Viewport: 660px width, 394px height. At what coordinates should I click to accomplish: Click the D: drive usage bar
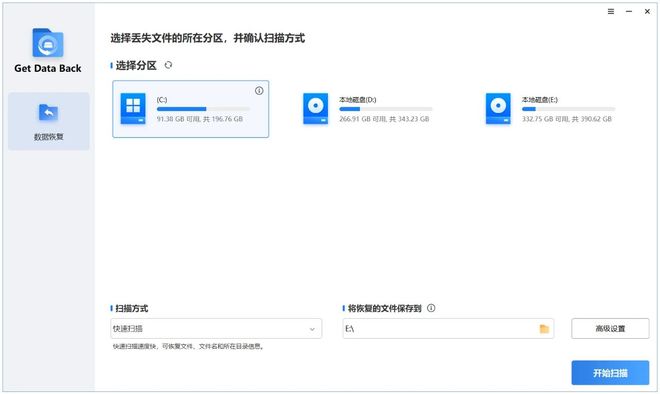[x=386, y=109]
